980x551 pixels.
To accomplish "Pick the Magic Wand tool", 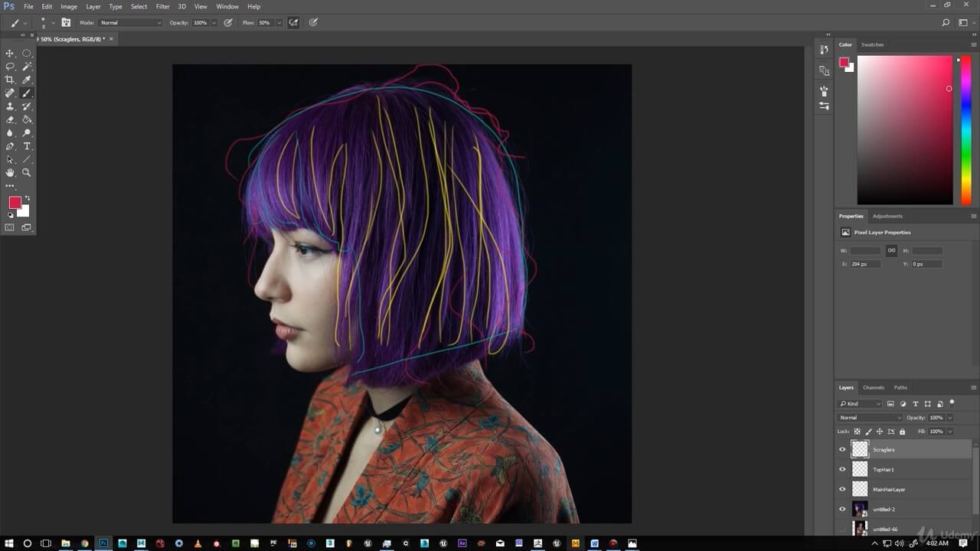I will [x=27, y=67].
